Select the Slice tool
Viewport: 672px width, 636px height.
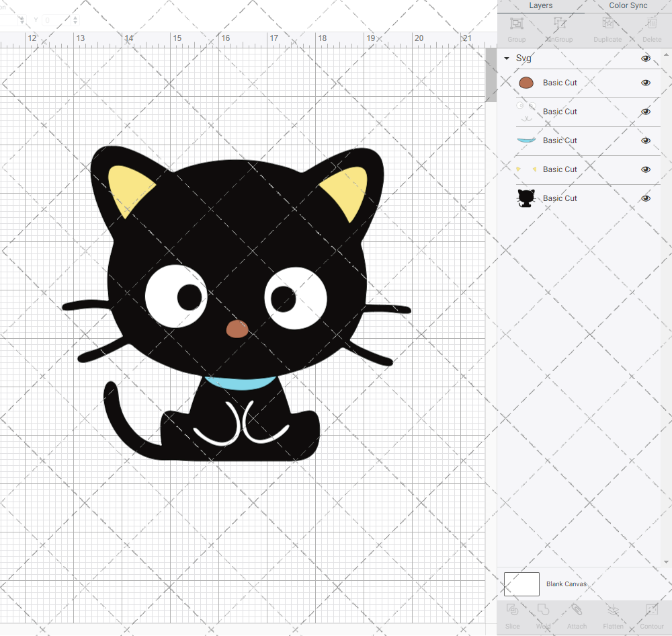[512, 610]
